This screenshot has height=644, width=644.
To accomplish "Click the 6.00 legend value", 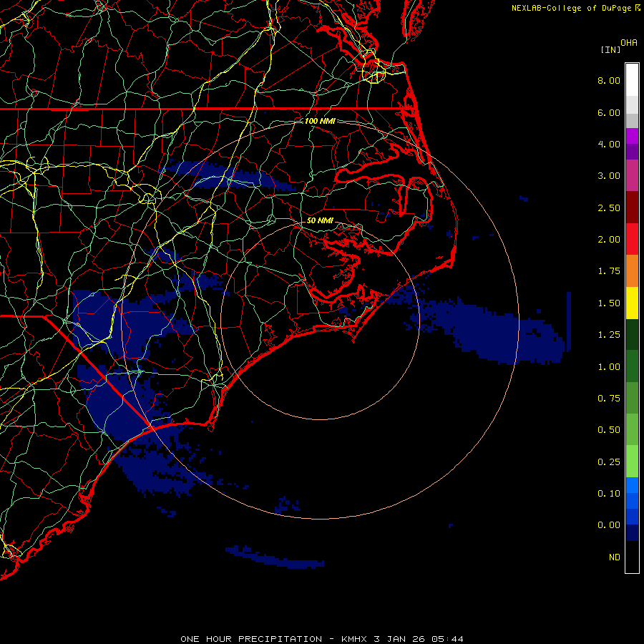I will coord(609,112).
